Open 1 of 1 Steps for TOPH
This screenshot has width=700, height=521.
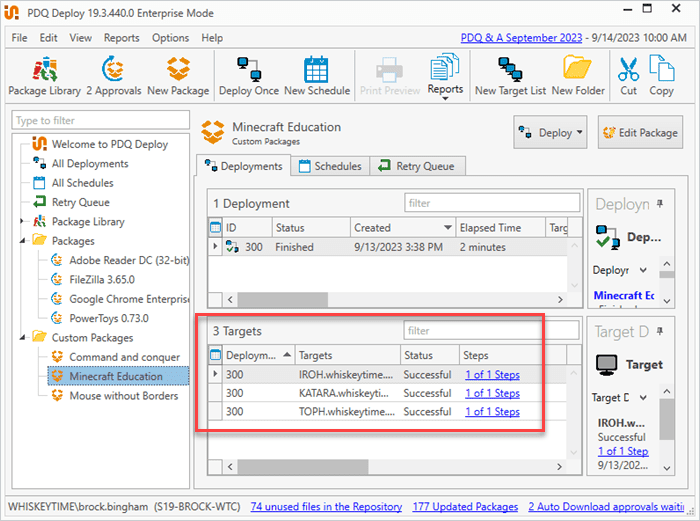(492, 412)
